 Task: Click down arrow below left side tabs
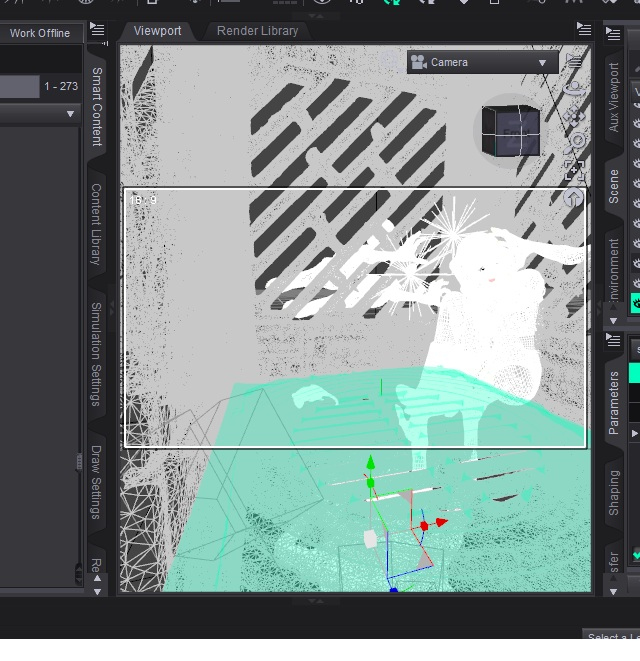(x=97, y=592)
